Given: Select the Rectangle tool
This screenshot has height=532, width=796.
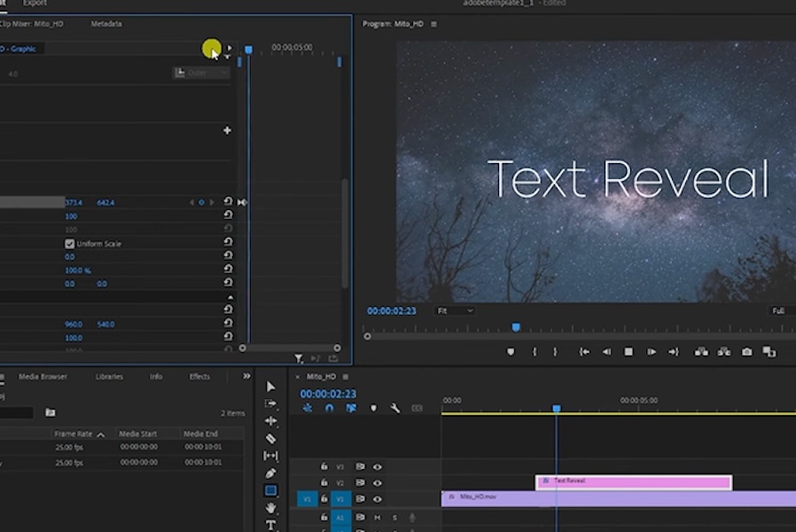Looking at the screenshot, I should click(270, 490).
